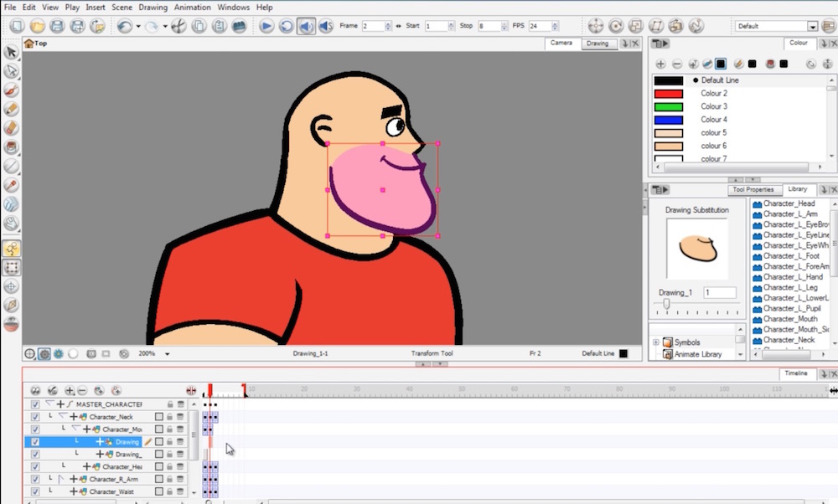838x504 pixels.
Task: Select the Paint tool
Action: [11, 145]
